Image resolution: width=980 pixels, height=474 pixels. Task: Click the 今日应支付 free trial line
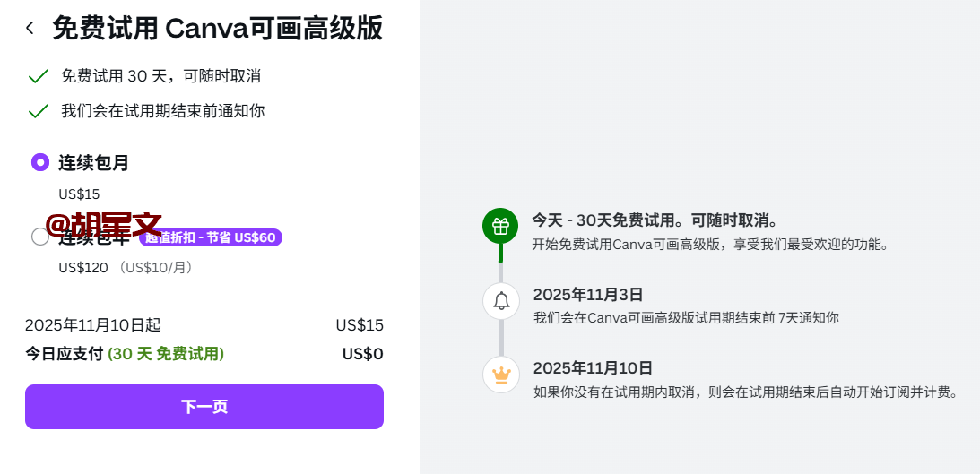coord(125,354)
